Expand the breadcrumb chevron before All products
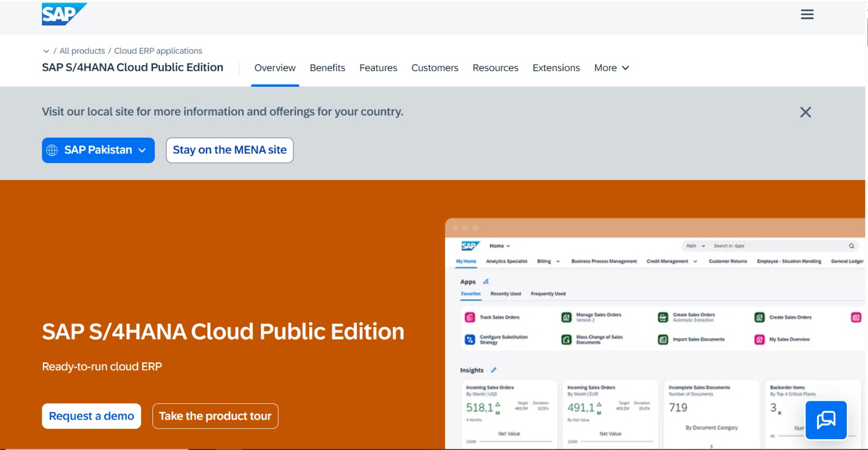This screenshot has height=450, width=868. pos(46,51)
